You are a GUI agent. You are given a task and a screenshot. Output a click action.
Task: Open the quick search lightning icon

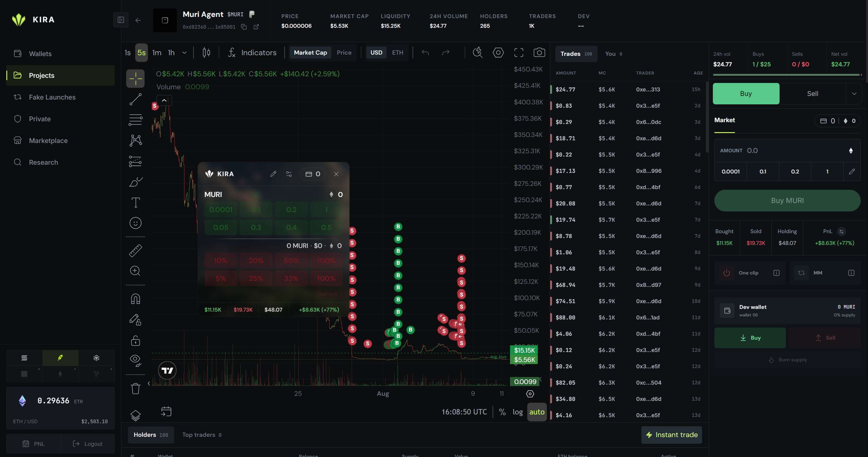click(x=477, y=52)
